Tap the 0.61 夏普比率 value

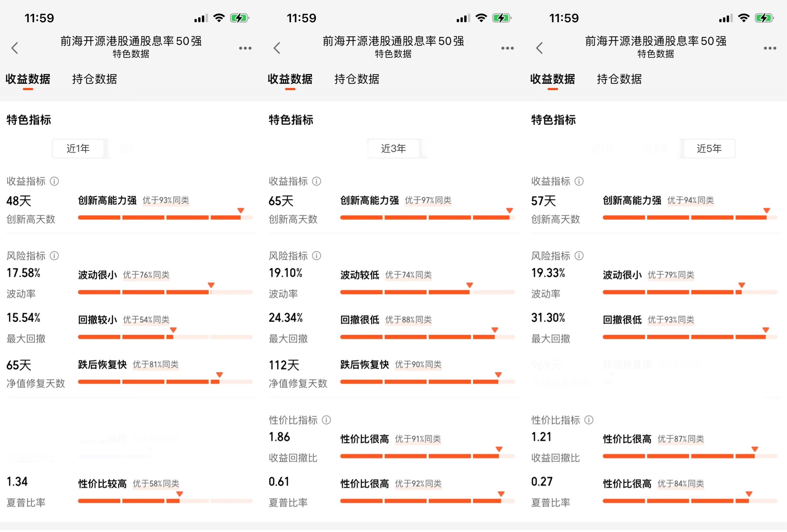point(279,481)
